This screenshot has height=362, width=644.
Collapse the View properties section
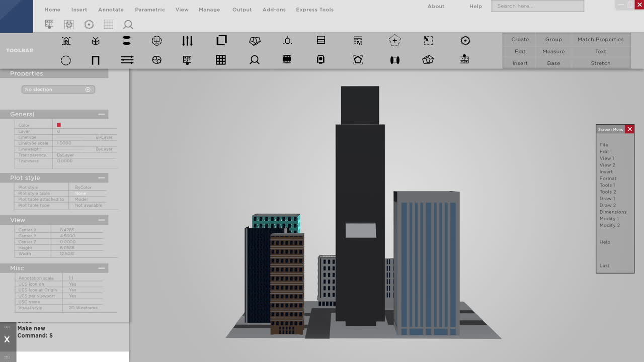pos(102,220)
